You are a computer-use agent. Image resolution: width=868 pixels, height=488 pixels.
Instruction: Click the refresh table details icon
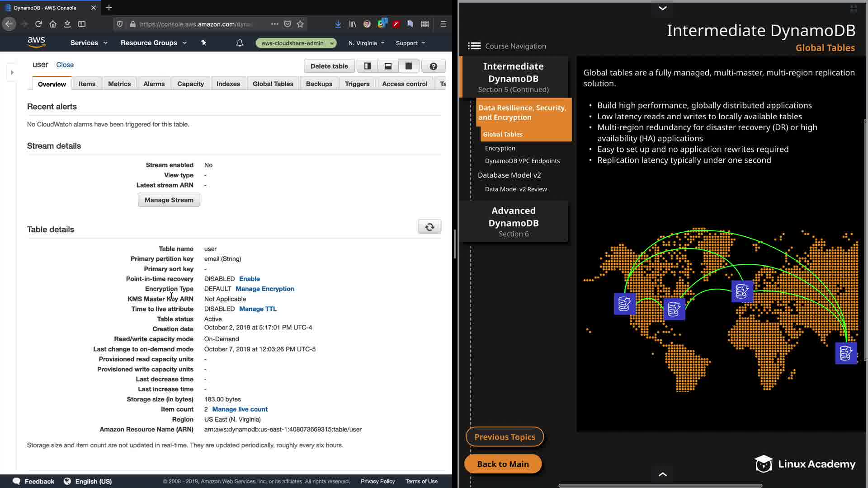pos(429,227)
